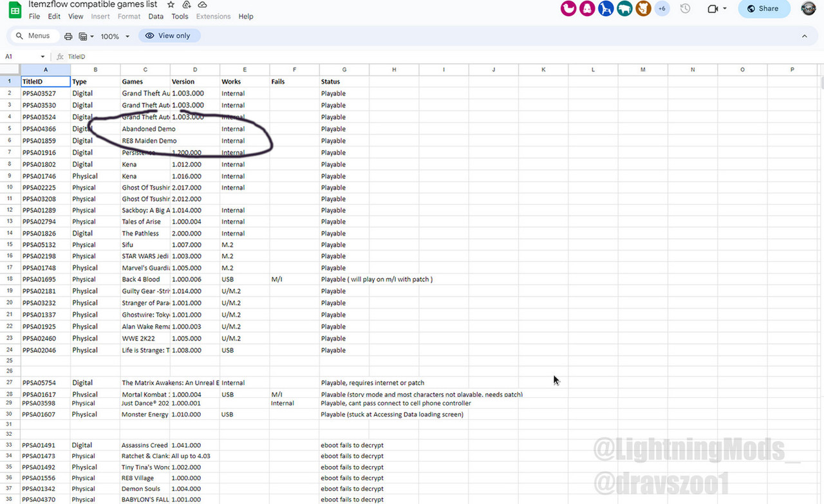
Task: Click the magenta anonymous viewer avatar next to duck
Action: tap(587, 8)
